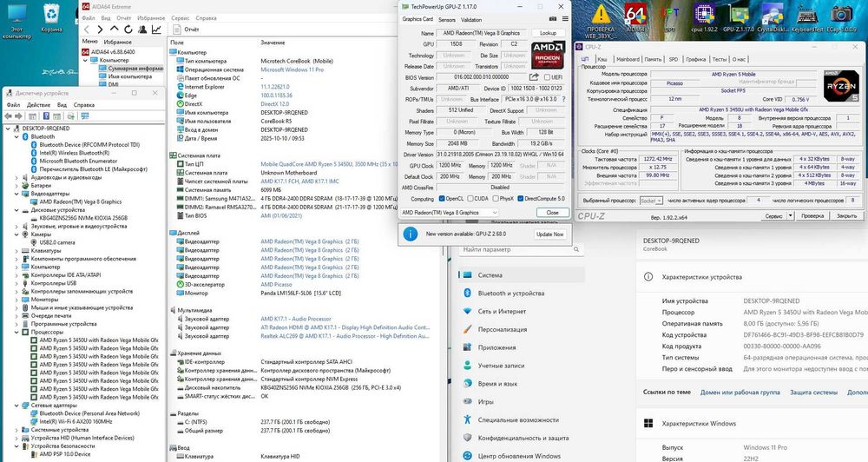Refresh the AIDA64 report page
Screen dimensions: 868x462
(x=128, y=30)
